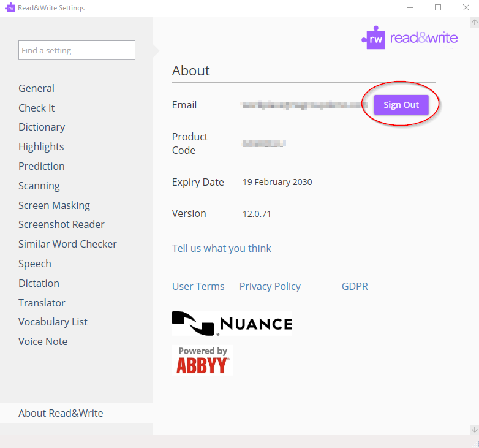Open the Tell us what you think link
Screen dimensions: 479x448
click(x=222, y=248)
